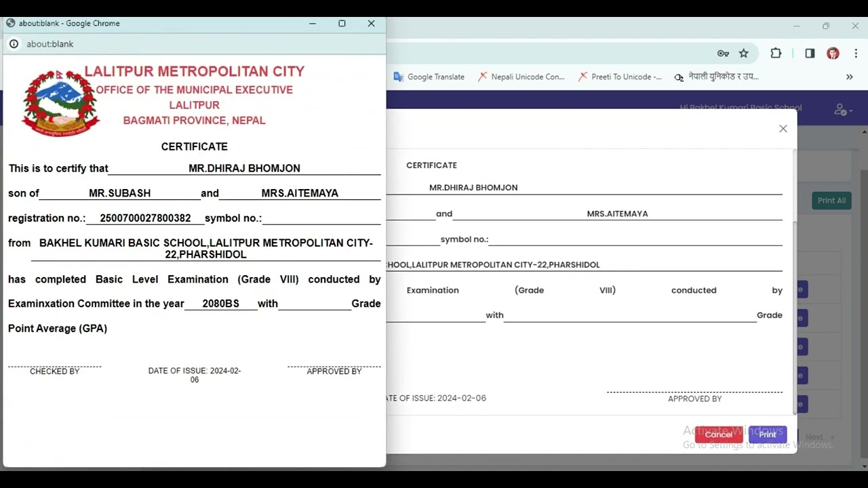Click the Print All button

(x=831, y=201)
